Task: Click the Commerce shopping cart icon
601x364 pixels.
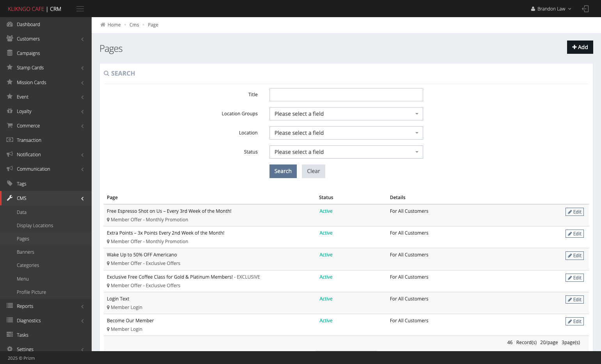Action: point(10,125)
